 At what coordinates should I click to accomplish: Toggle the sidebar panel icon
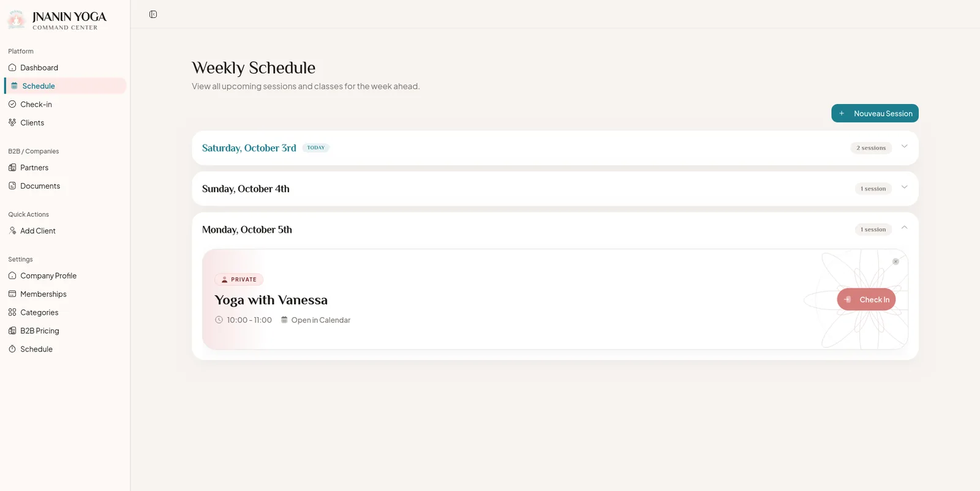click(x=153, y=14)
